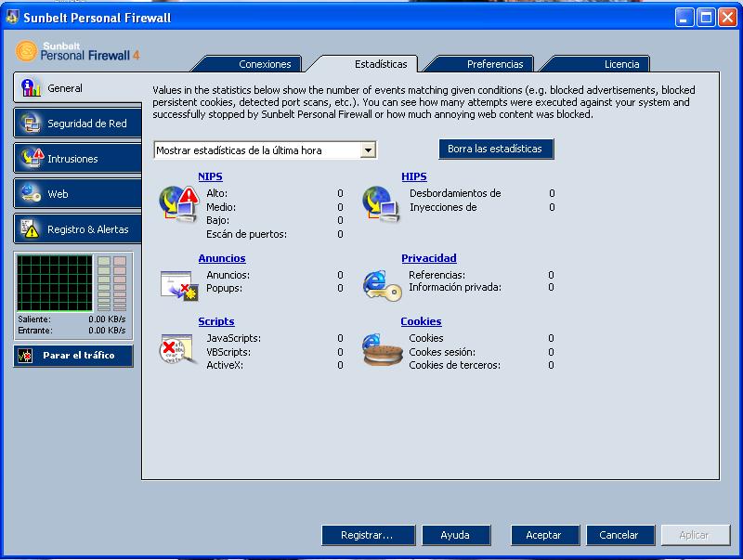Click the Privacidad Internet Explorer key icon

382,286
